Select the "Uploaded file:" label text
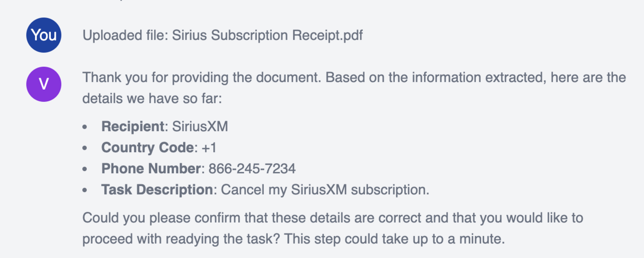The height and width of the screenshot is (258, 644). click(x=125, y=36)
